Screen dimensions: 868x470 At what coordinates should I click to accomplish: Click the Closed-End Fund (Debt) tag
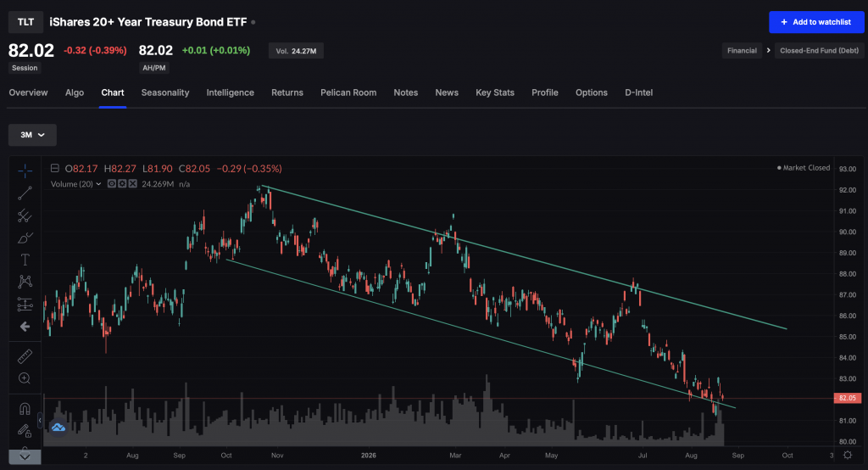[x=820, y=50]
